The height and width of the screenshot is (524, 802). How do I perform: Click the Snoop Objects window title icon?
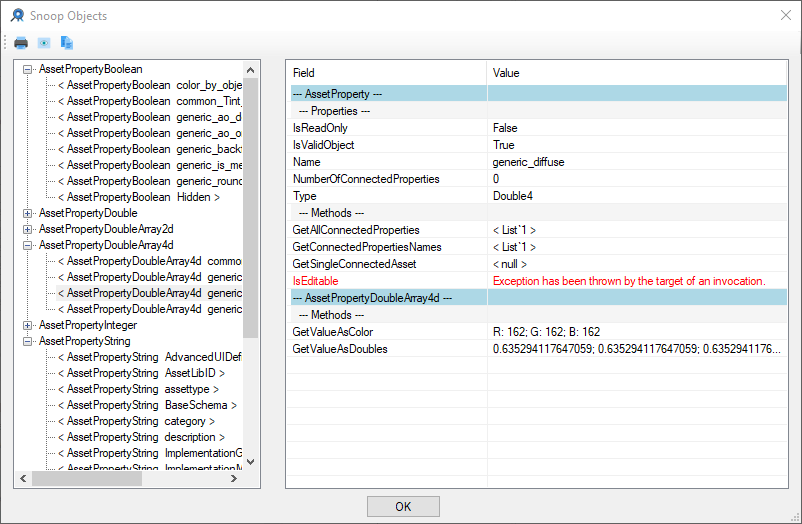point(17,16)
